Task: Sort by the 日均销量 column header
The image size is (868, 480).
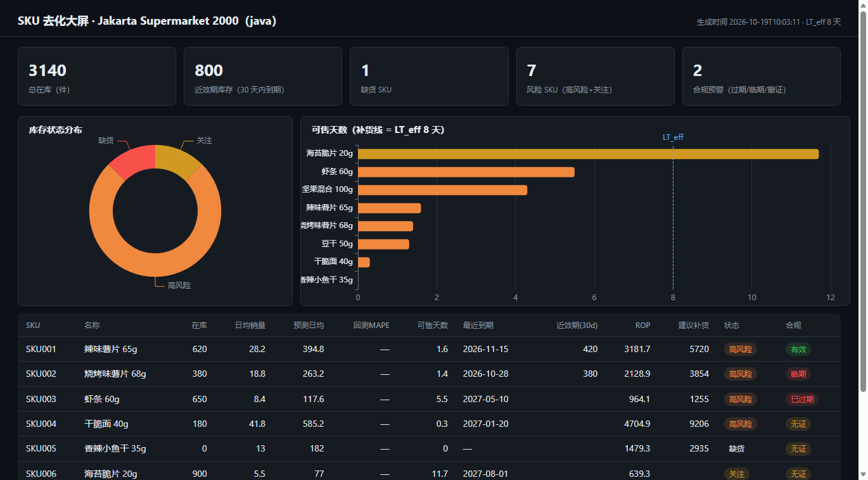Action: coord(250,325)
